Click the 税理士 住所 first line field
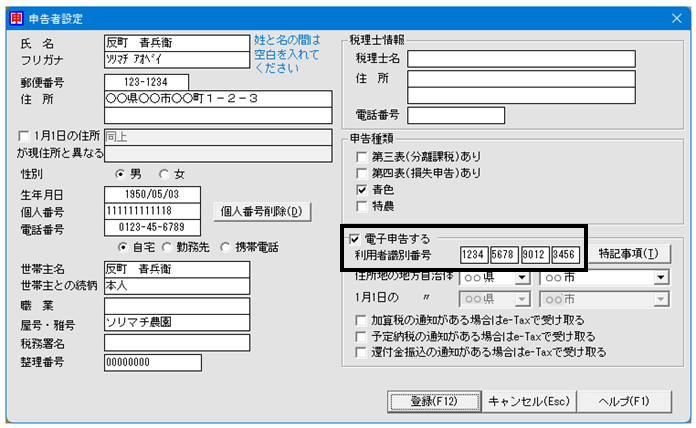This screenshot has height=428, width=696. (522, 79)
